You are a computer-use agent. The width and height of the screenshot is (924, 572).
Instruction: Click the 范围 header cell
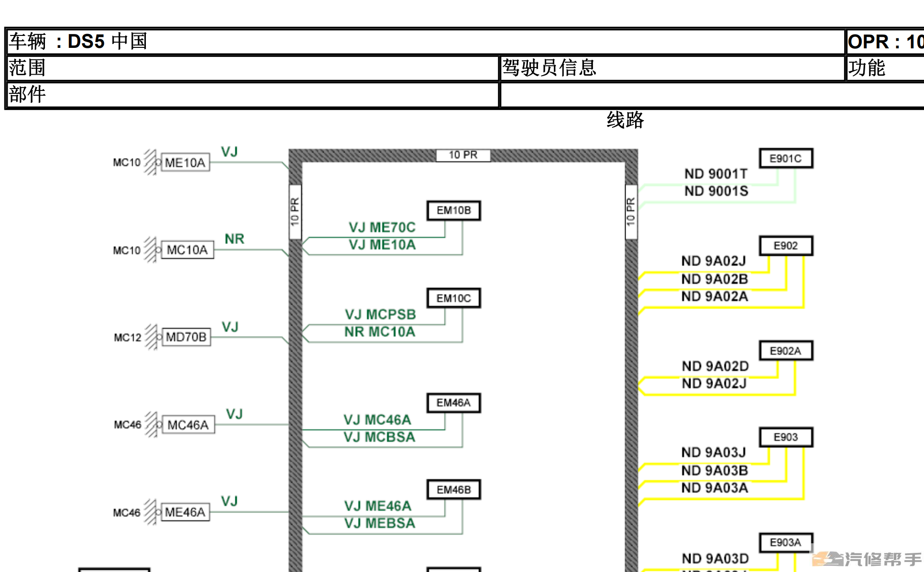[253, 68]
